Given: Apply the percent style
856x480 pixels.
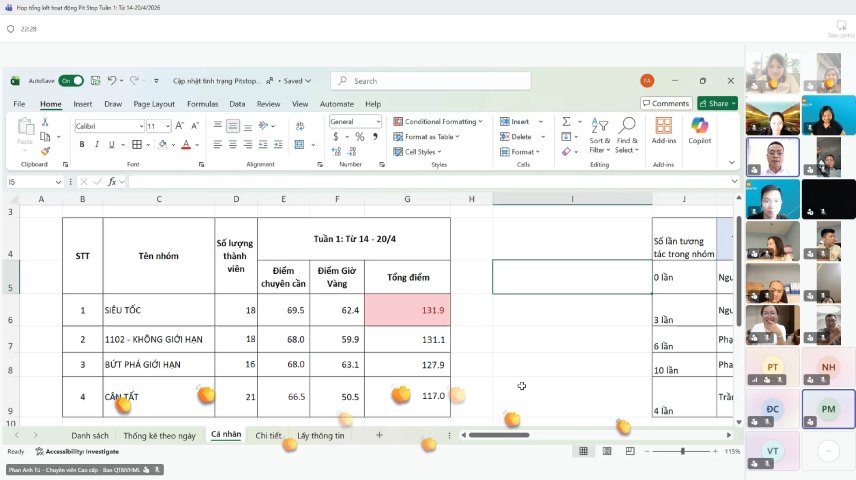Looking at the screenshot, I should (x=360, y=137).
